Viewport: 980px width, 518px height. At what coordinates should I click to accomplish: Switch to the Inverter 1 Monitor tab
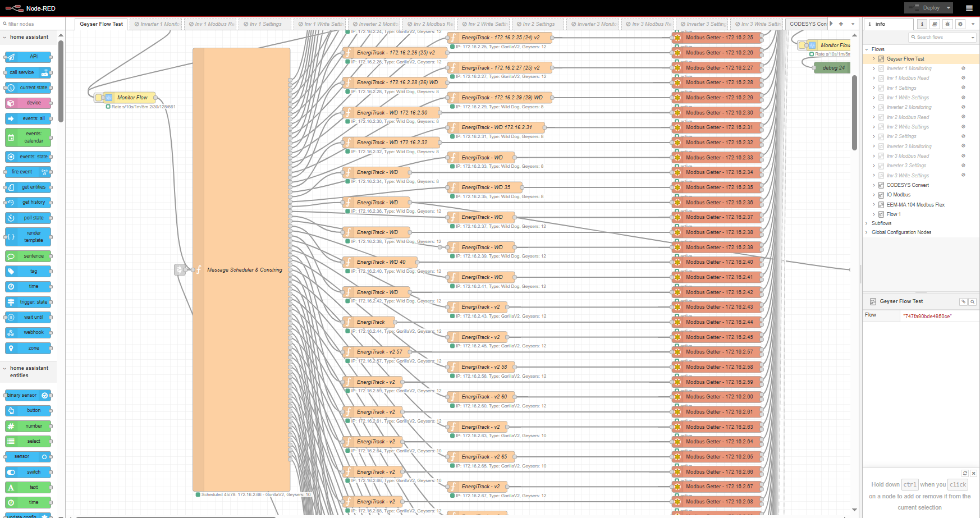click(156, 24)
